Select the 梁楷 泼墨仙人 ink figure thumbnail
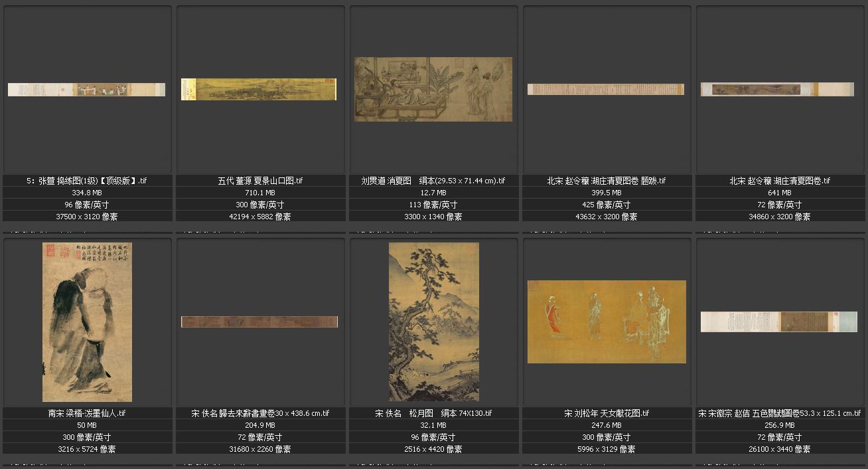The width and height of the screenshot is (868, 469). tap(87, 322)
